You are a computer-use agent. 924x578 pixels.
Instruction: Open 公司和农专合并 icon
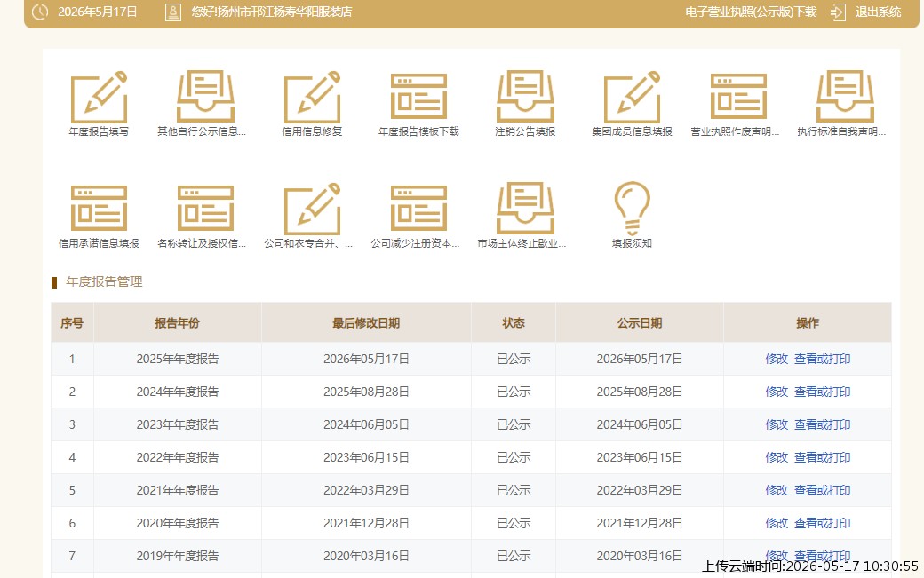(313, 209)
